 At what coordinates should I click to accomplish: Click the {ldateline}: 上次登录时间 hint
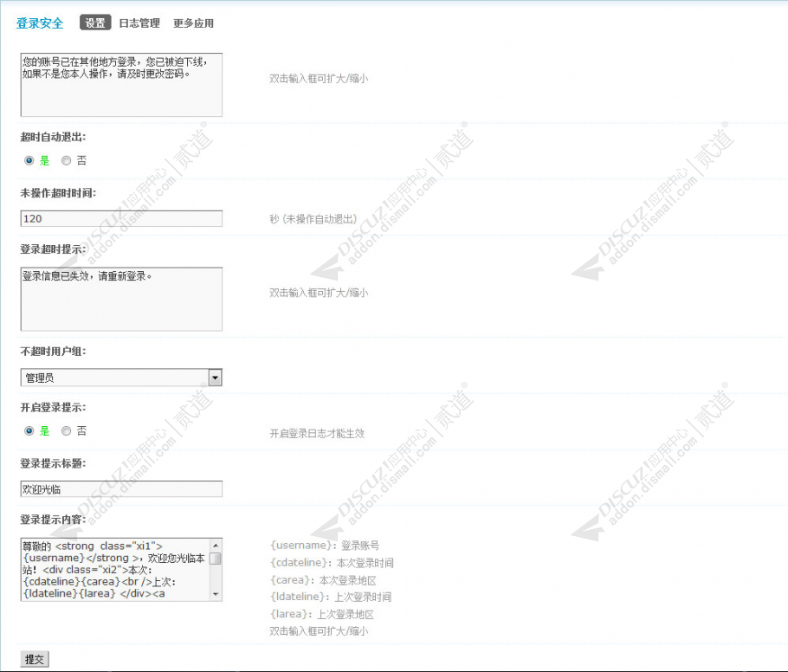[x=330, y=597]
